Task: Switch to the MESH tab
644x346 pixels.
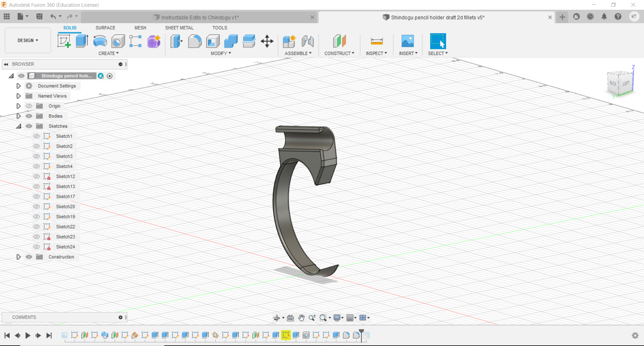Action: tap(140, 28)
